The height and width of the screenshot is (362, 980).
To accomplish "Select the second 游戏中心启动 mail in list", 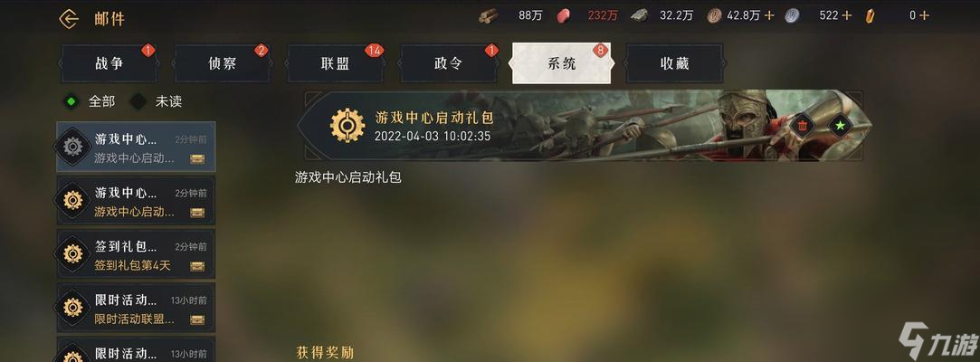I will [x=136, y=200].
